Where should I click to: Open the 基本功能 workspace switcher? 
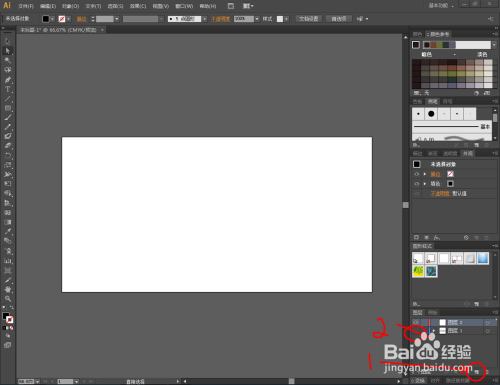(441, 6)
